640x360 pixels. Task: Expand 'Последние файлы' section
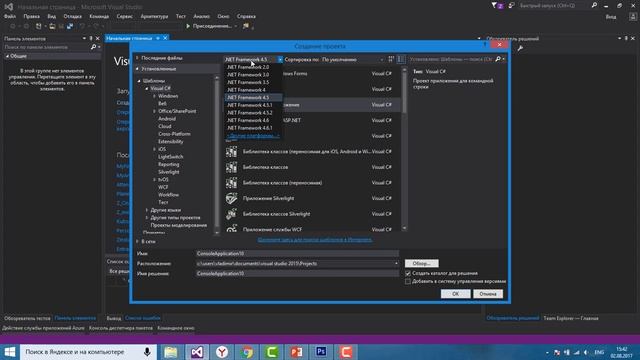138,58
